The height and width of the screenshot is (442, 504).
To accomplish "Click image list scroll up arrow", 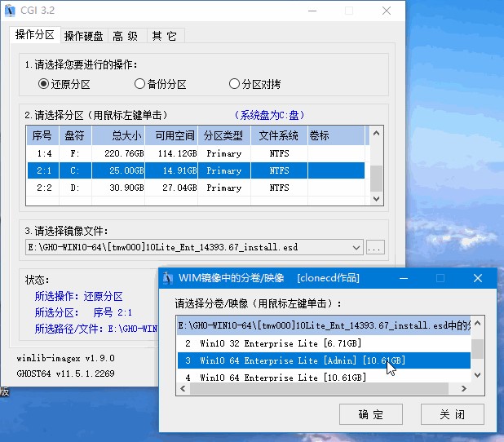I will [478, 324].
